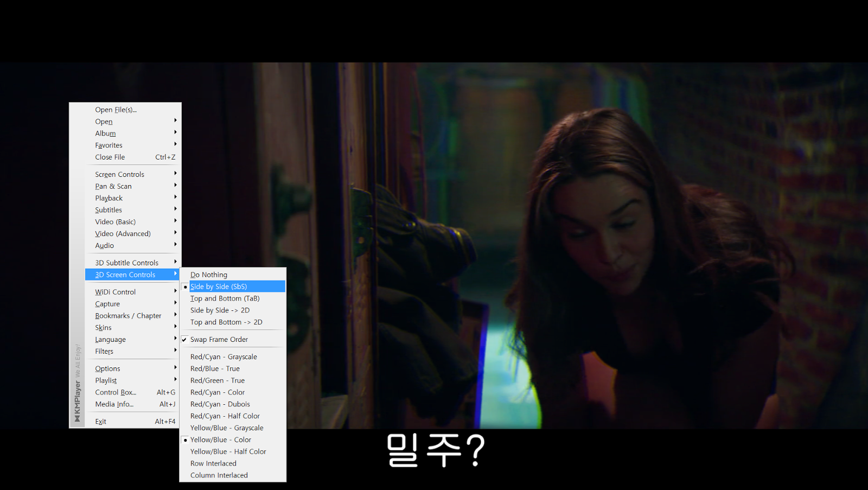
Task: Select Side by Side -> 2D option
Action: click(x=233, y=310)
